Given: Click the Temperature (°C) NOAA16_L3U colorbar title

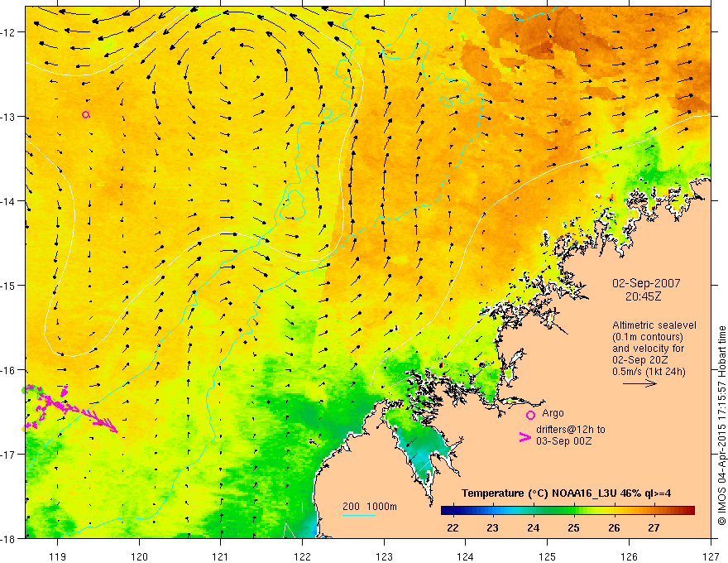Looking at the screenshot, I should [566, 493].
